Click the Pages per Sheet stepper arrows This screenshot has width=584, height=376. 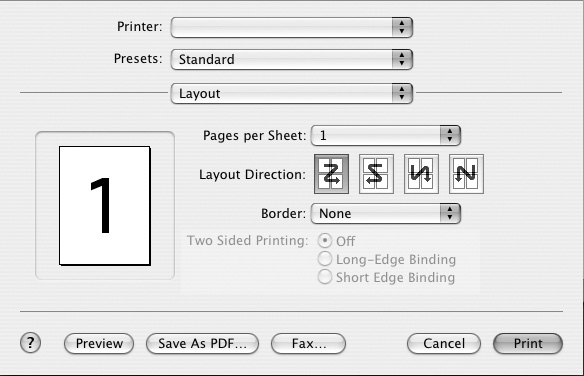pos(450,136)
